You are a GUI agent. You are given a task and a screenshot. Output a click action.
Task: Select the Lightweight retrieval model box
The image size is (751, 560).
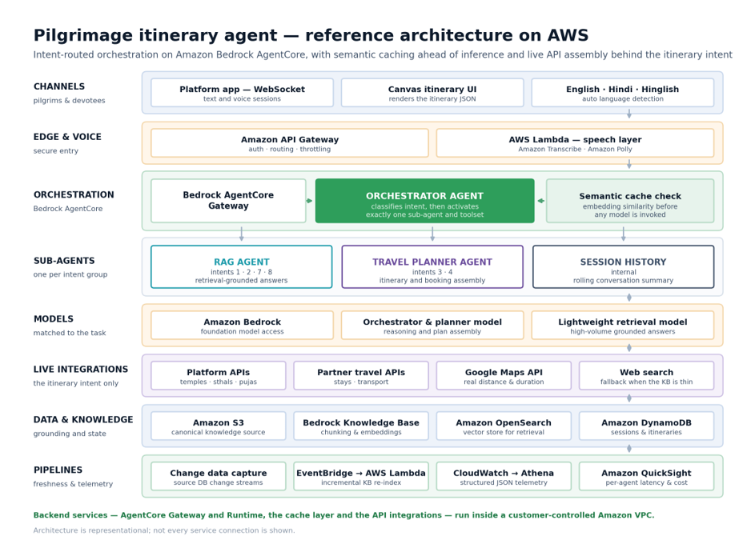[623, 326]
